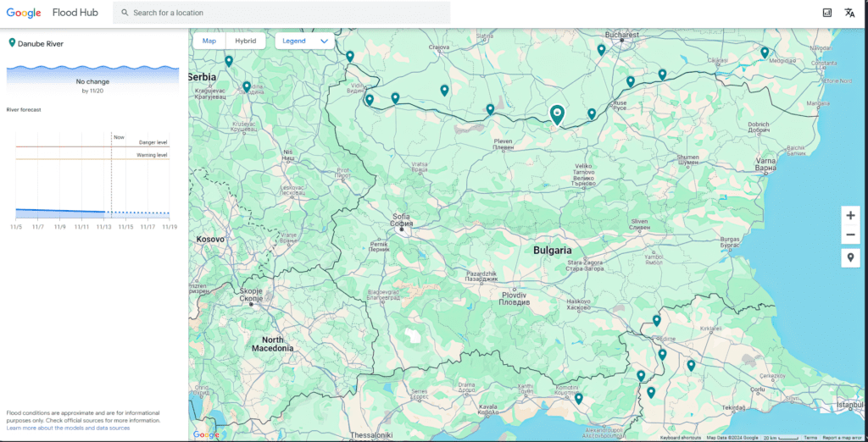The width and height of the screenshot is (868, 442).
Task: Select the gauge pin just south of Edirne
Action: (662, 355)
